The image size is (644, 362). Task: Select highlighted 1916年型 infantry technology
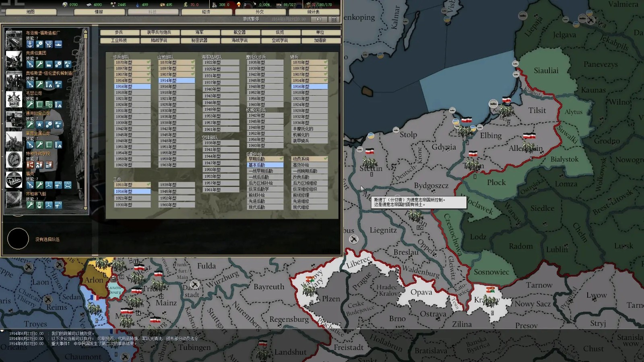point(132,86)
